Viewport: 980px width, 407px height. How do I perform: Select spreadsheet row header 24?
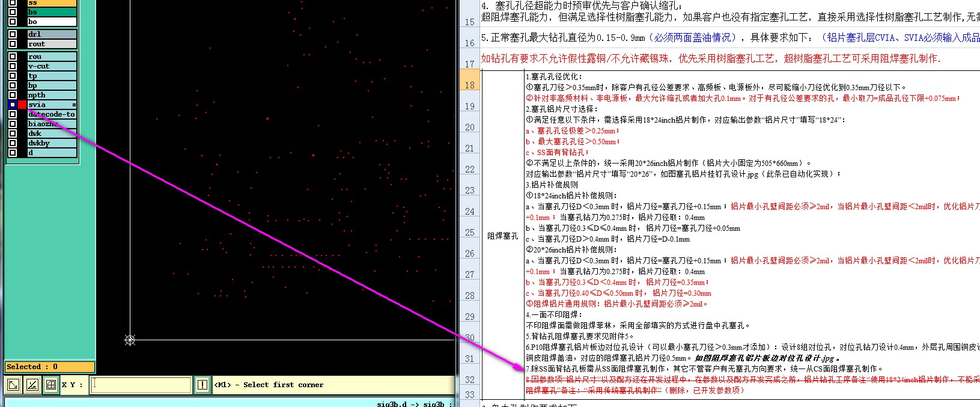[469, 207]
